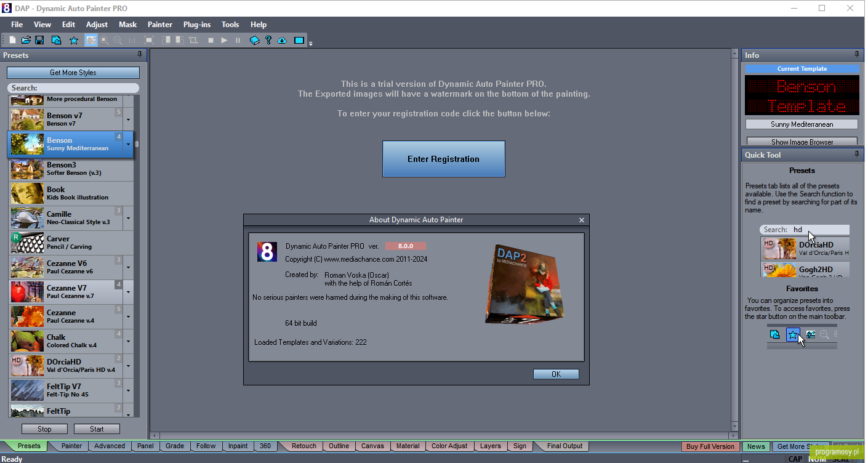Click the Presets panel Search field
This screenshot has width=868, height=463.
[73, 88]
